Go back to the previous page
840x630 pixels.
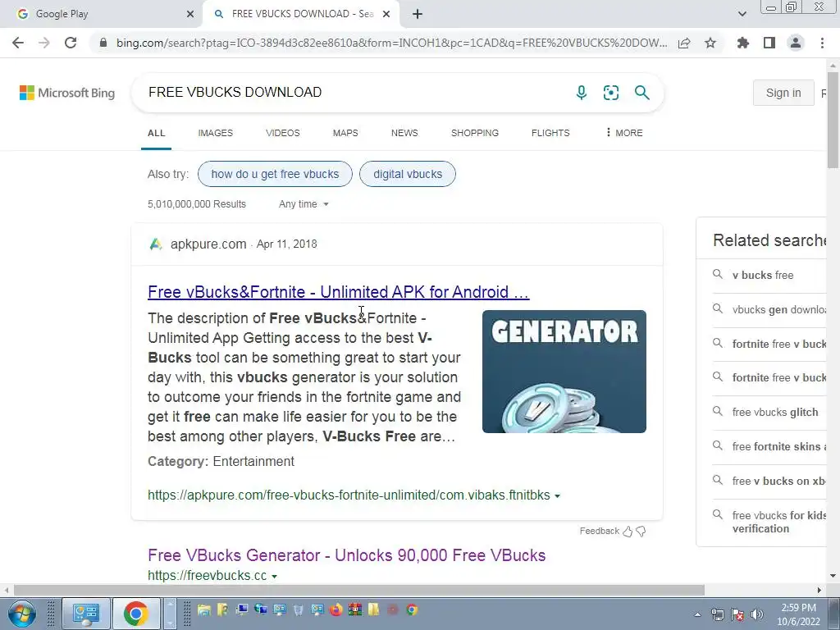coord(18,43)
